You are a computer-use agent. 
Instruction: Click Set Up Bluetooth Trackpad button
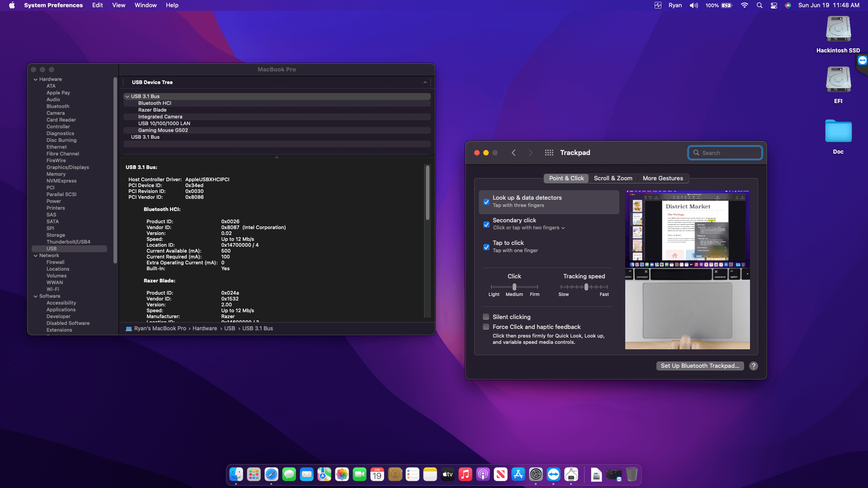(x=700, y=366)
